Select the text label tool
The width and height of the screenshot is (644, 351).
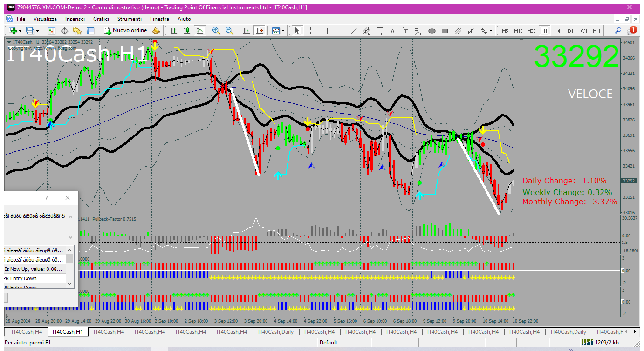click(x=406, y=31)
